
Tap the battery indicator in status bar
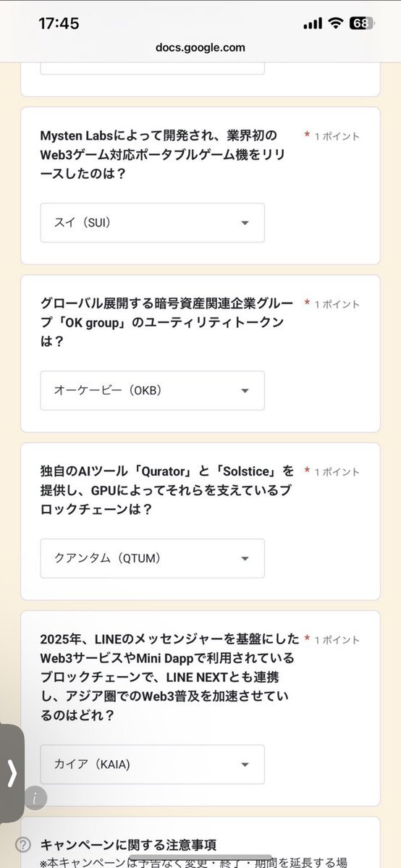(363, 23)
